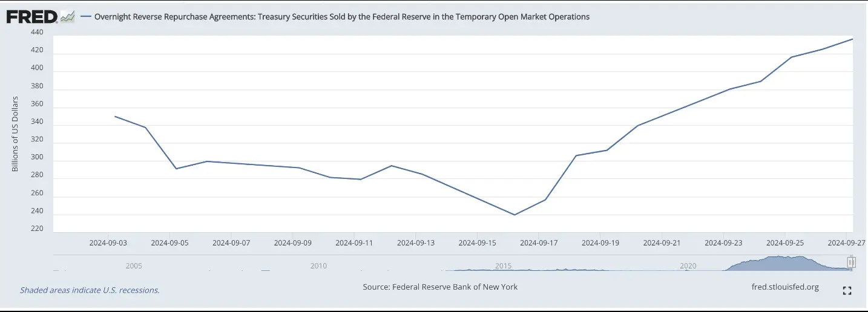Click the shaded areas recession note
Screen dimensions: 868x312
(90, 290)
